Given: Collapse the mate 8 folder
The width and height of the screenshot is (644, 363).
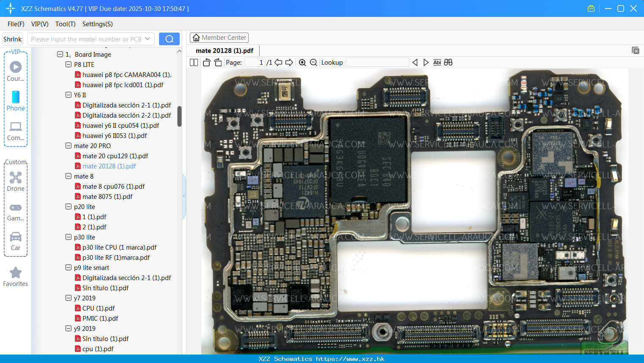Looking at the screenshot, I should click(69, 176).
